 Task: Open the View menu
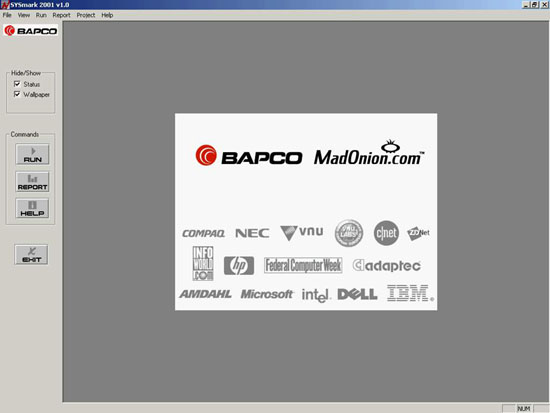[x=24, y=15]
